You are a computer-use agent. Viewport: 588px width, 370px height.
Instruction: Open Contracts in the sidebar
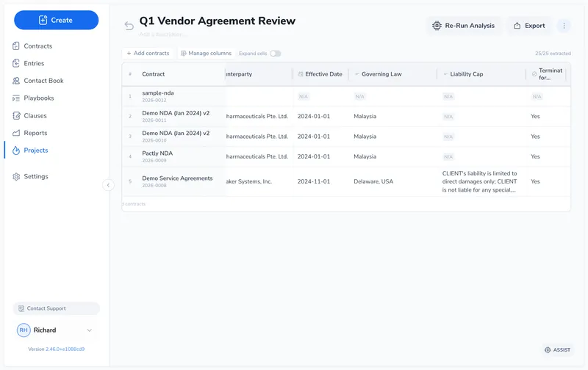pos(38,46)
